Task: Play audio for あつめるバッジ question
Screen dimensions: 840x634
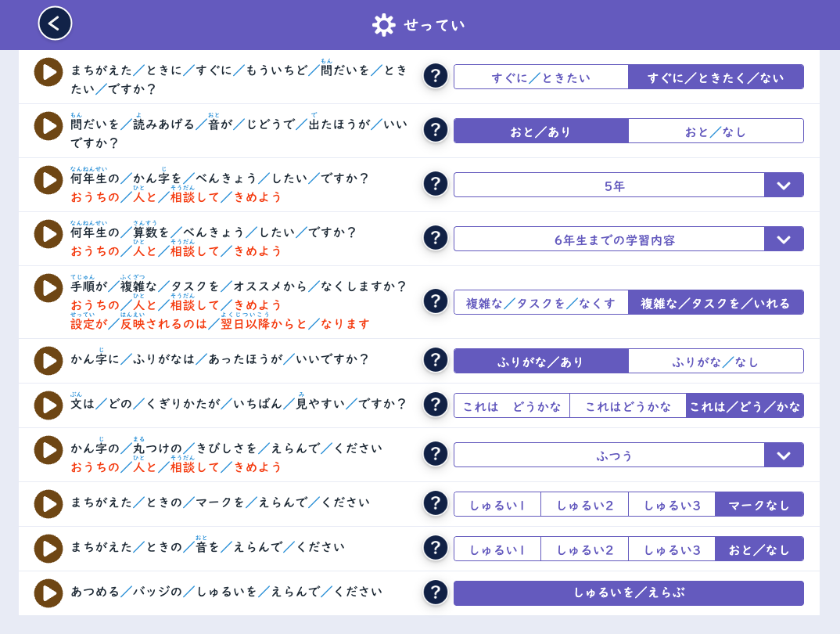Action: [x=48, y=593]
